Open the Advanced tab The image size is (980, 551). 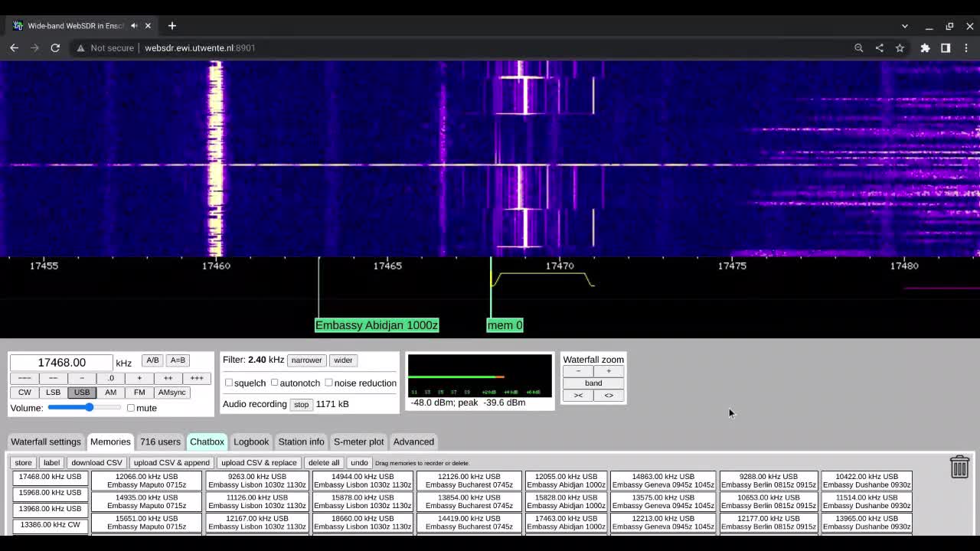coord(413,442)
